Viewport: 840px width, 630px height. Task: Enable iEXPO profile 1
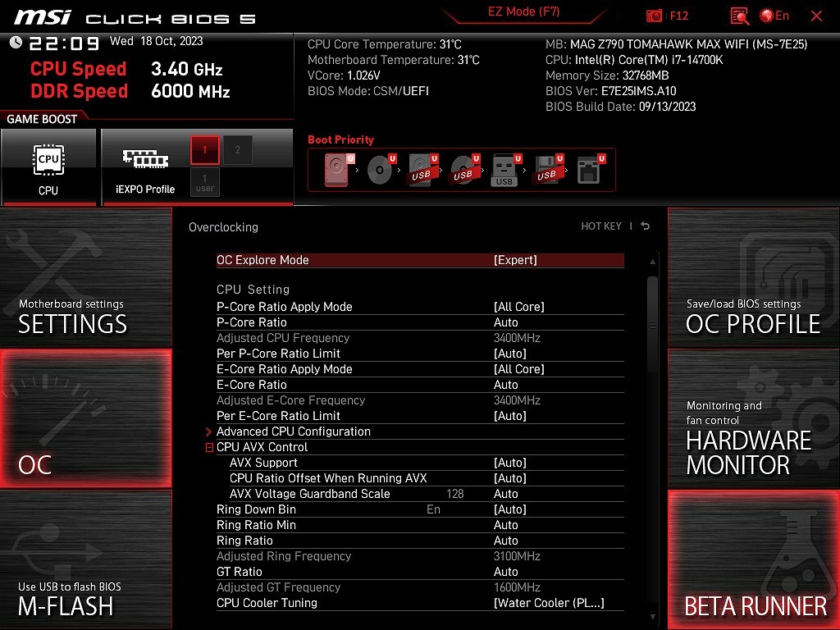[204, 150]
